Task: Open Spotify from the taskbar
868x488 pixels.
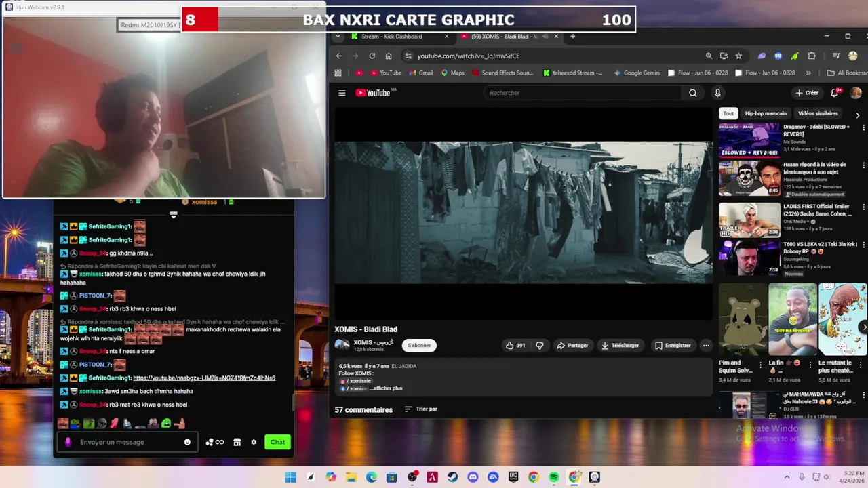Action: (x=554, y=477)
